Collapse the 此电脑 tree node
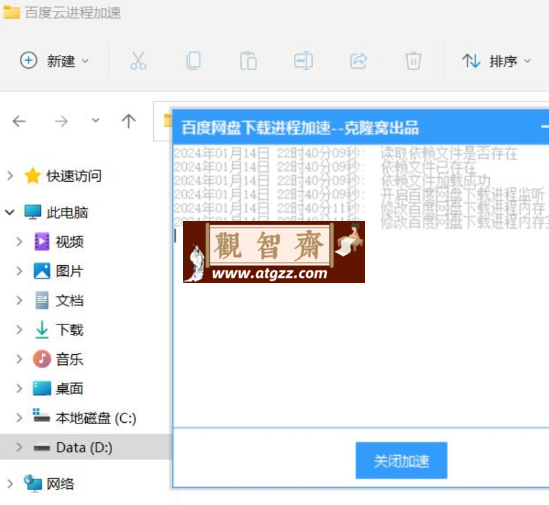This screenshot has width=549, height=505. (10, 212)
